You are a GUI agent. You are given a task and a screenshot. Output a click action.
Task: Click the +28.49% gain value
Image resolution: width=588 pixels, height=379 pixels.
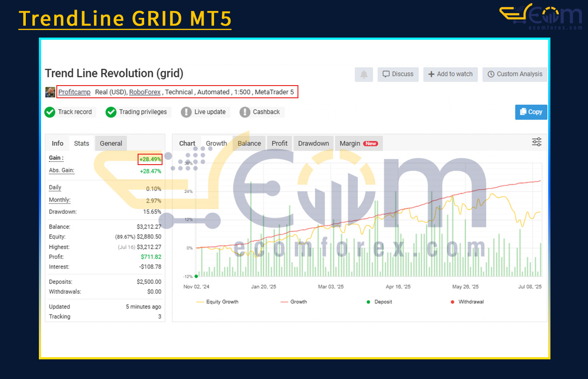point(150,159)
